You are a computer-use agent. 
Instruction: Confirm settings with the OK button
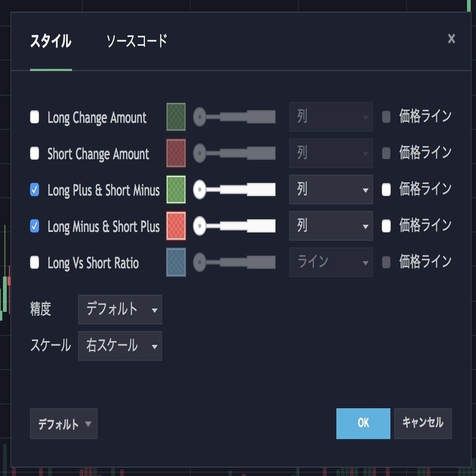tap(363, 424)
